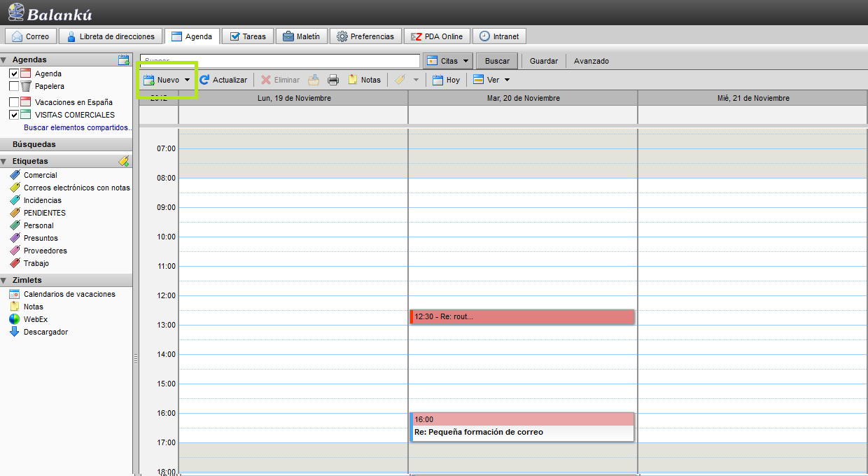Open Calendarios de vacaciones zimlet
Screen dimensions: 868x476
pyautogui.click(x=69, y=294)
